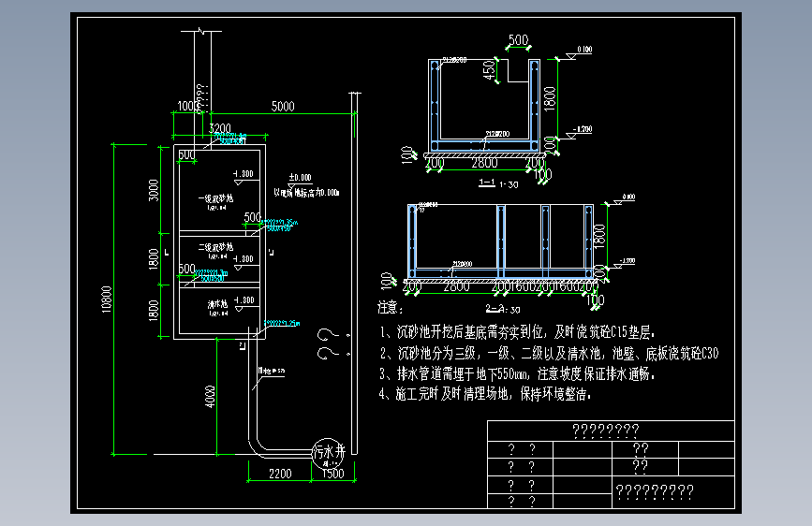Select the 二级沉砂池 tank label

click(215, 247)
